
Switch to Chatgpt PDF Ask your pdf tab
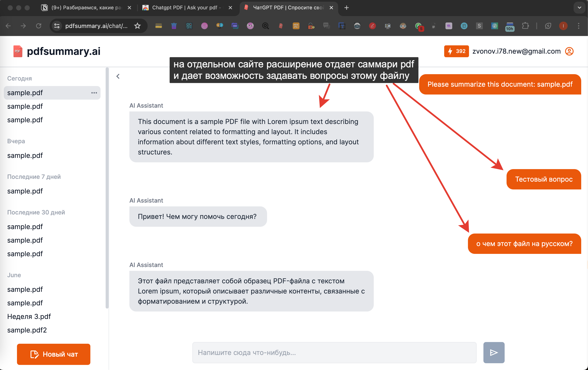[186, 8]
